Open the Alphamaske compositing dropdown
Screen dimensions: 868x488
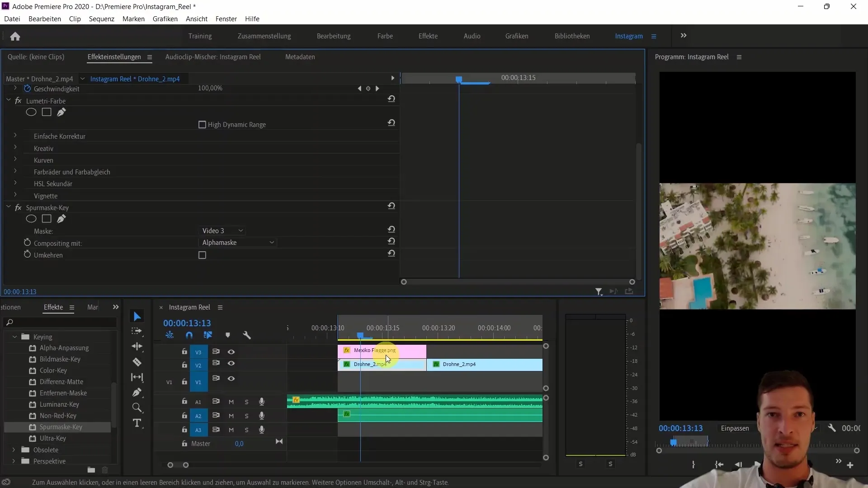click(238, 243)
